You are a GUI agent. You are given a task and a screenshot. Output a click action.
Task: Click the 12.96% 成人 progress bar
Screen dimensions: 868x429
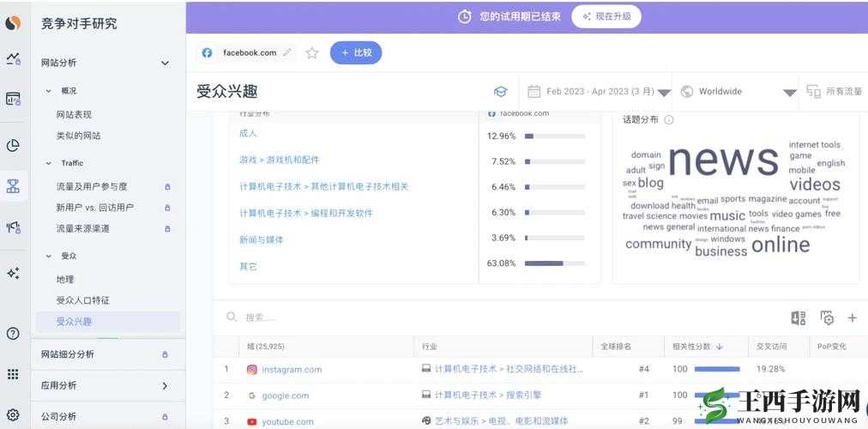tap(555, 136)
